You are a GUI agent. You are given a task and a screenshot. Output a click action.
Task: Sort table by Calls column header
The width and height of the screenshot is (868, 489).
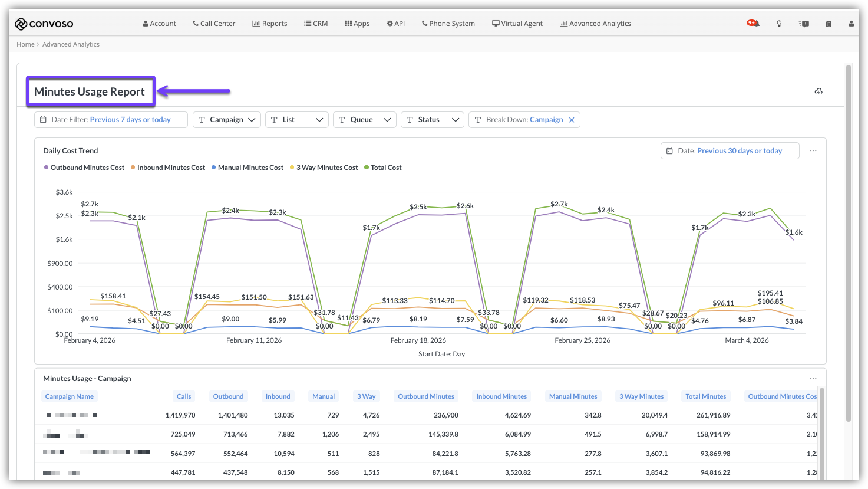[184, 396]
